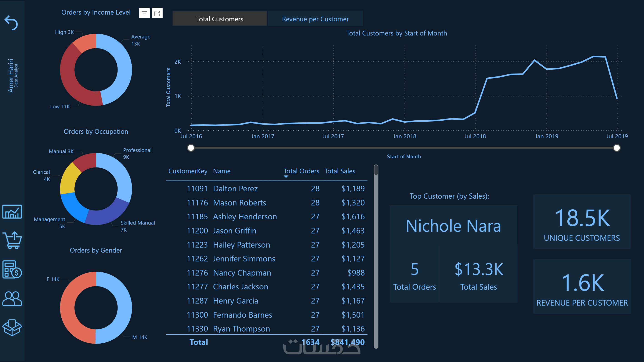Open the calculator dollar page icon
The image size is (644, 362).
tap(12, 269)
